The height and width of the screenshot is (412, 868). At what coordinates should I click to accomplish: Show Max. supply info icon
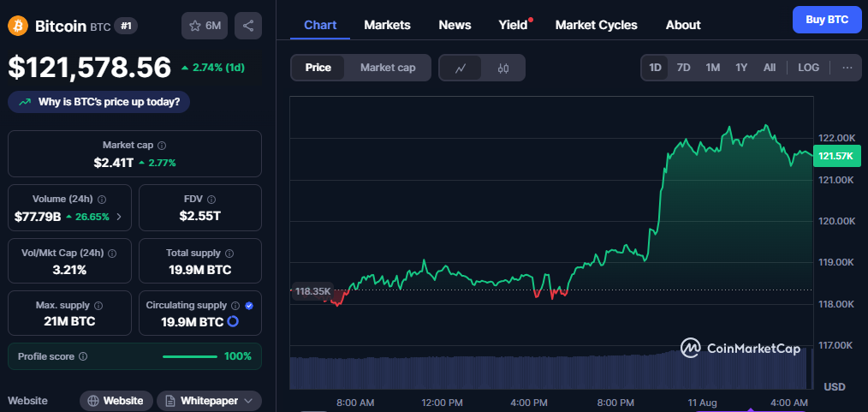(98, 306)
